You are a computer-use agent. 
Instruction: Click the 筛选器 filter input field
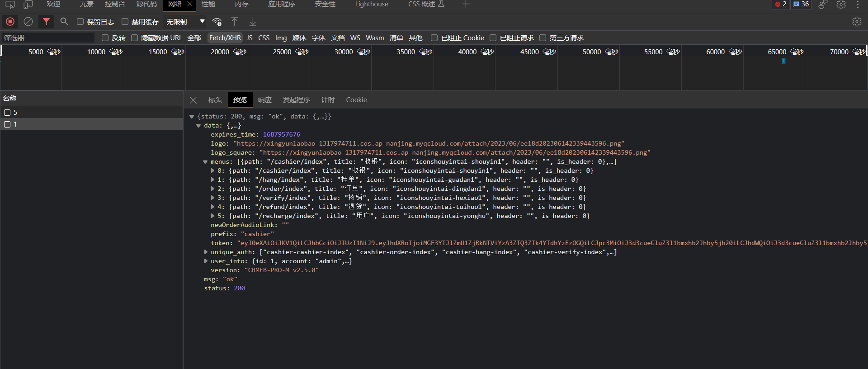point(48,38)
